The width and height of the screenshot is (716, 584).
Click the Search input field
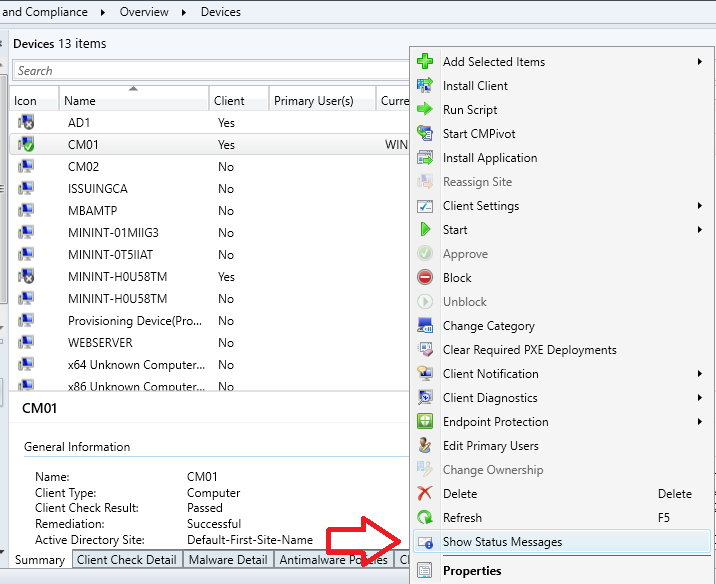tap(211, 70)
